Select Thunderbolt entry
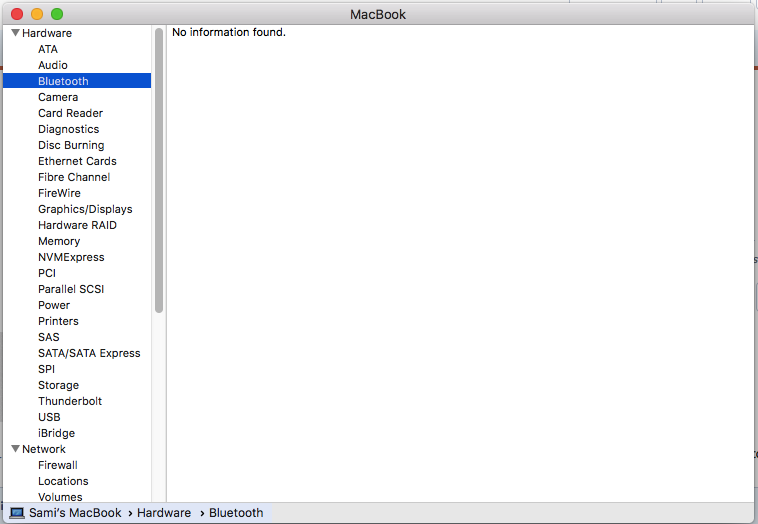 point(70,401)
